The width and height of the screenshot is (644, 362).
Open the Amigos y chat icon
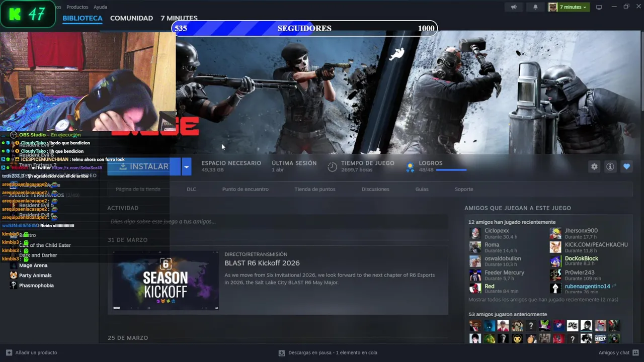tap(636, 352)
